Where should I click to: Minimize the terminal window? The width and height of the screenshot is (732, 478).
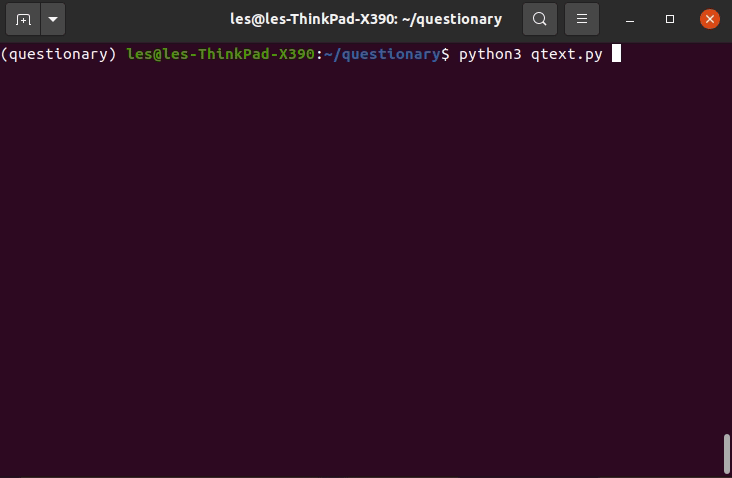[630, 19]
